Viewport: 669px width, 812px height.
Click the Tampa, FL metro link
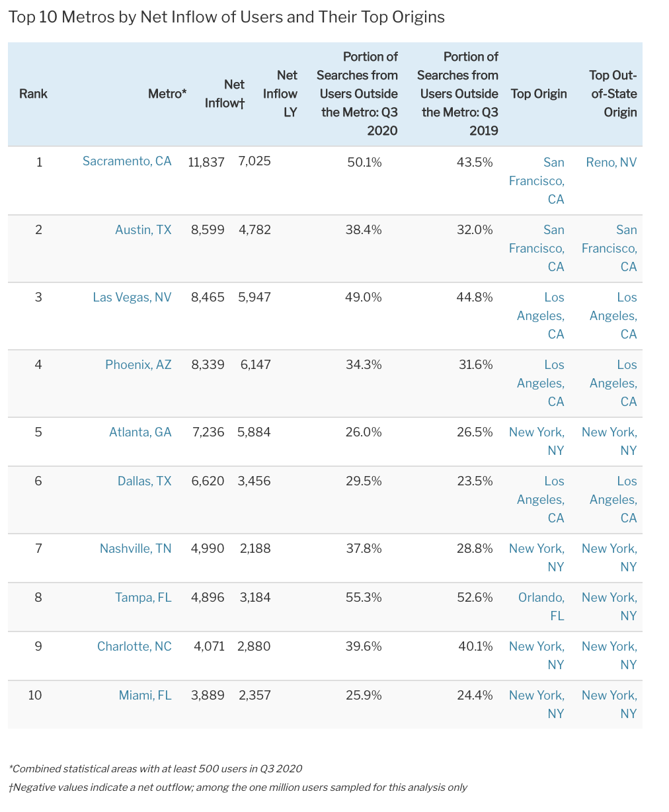click(143, 598)
